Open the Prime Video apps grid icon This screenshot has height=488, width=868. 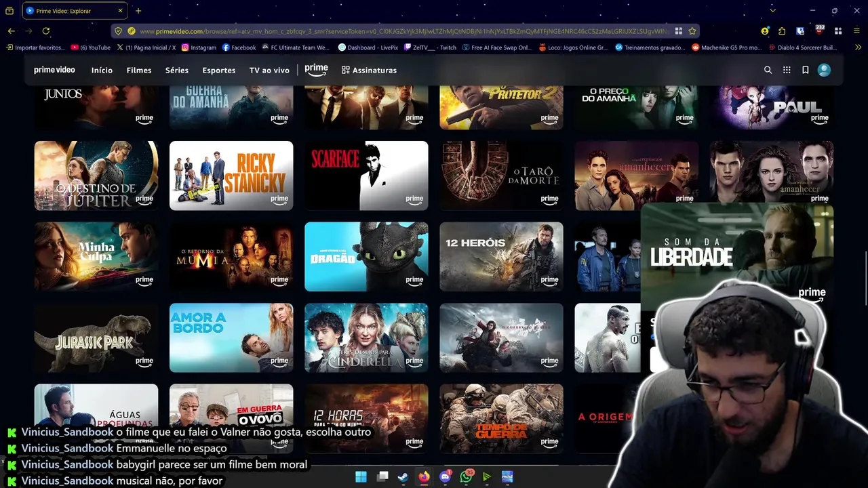pos(787,70)
